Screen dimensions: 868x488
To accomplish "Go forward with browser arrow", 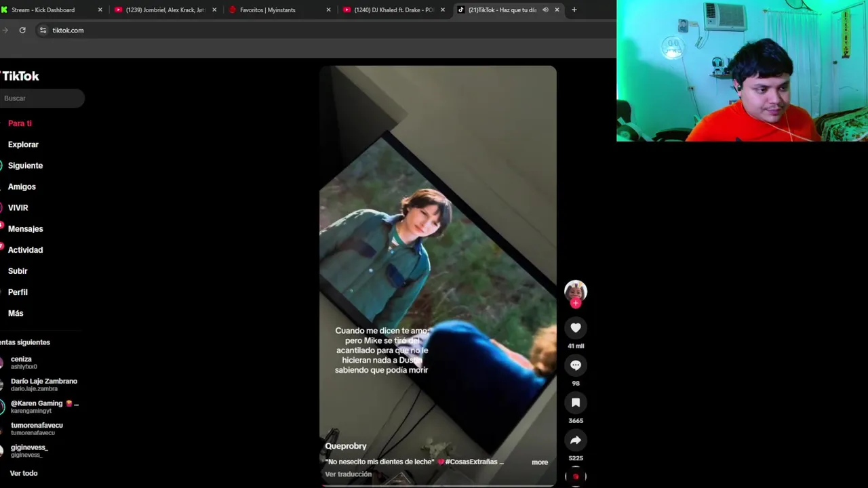I will (x=5, y=30).
